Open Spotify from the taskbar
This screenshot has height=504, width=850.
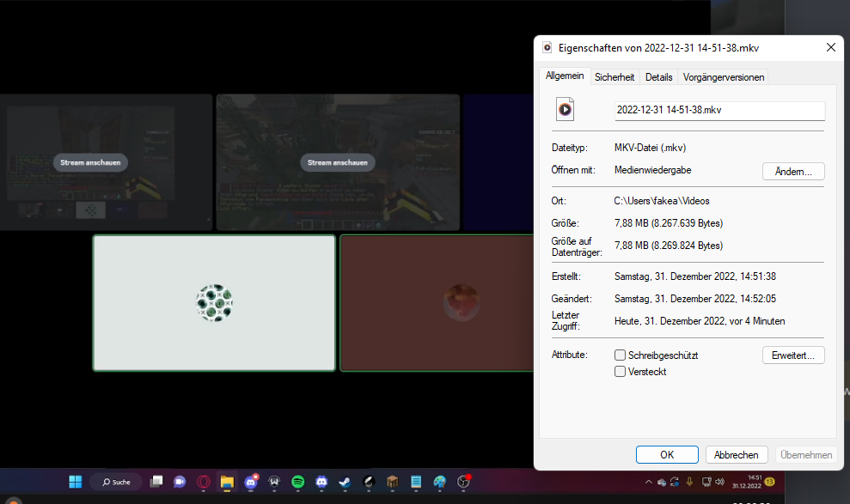pyautogui.click(x=298, y=482)
